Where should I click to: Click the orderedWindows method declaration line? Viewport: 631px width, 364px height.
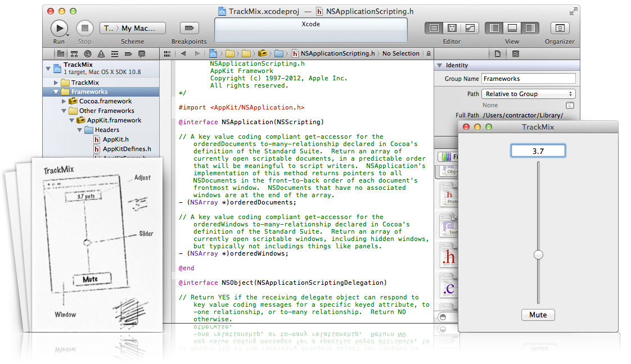tap(233, 253)
